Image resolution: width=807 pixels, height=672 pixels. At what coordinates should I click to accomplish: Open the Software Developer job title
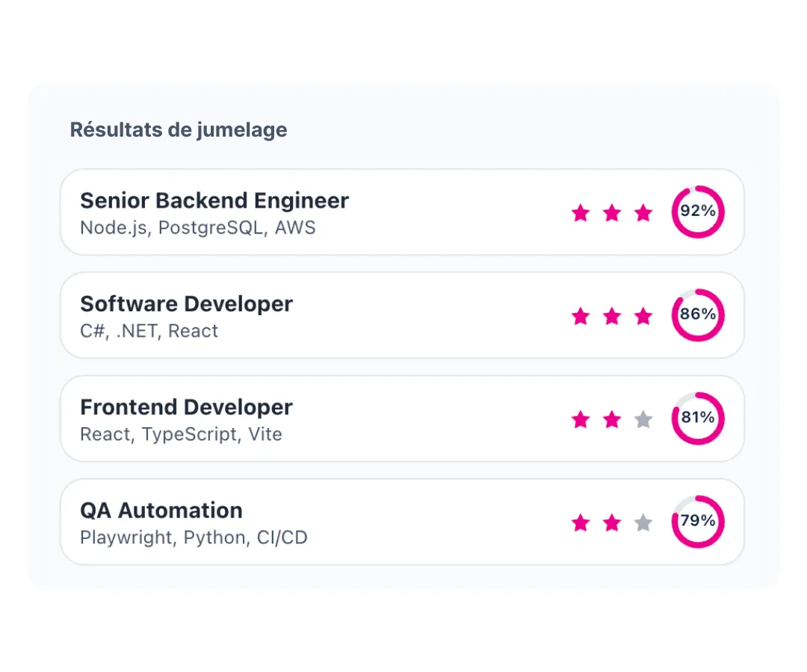click(x=186, y=304)
